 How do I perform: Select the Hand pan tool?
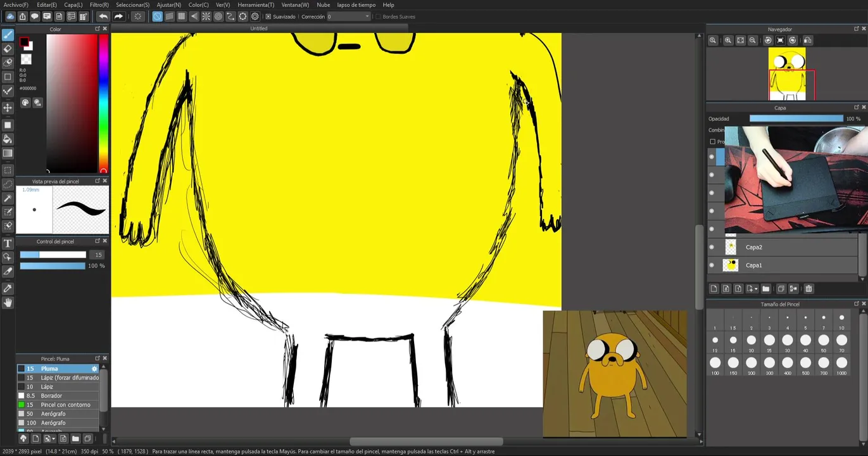[x=8, y=303]
